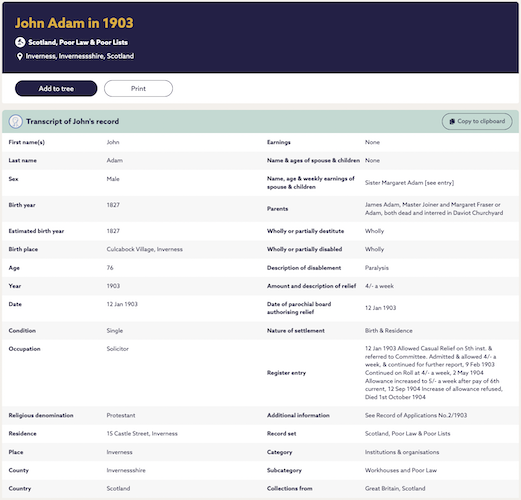This screenshot has width=521, height=500.
Task: Click the 'John Adam in 1903' title
Action: coord(74,23)
